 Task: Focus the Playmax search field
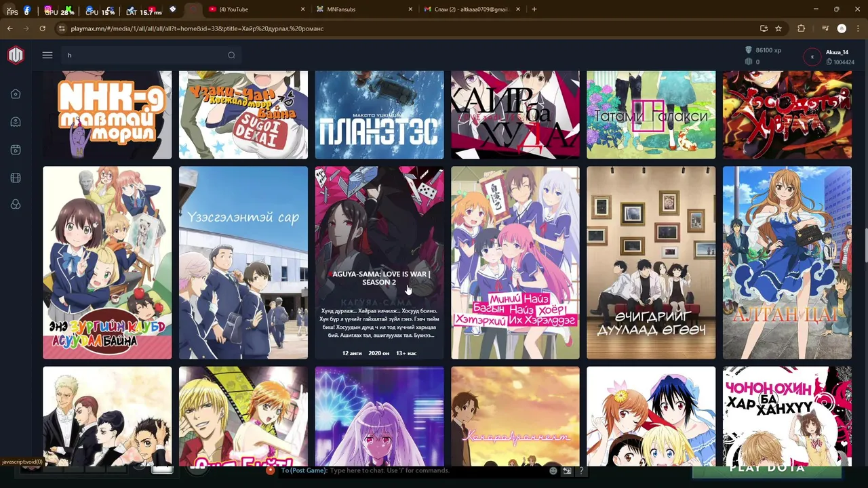pyautogui.click(x=151, y=56)
